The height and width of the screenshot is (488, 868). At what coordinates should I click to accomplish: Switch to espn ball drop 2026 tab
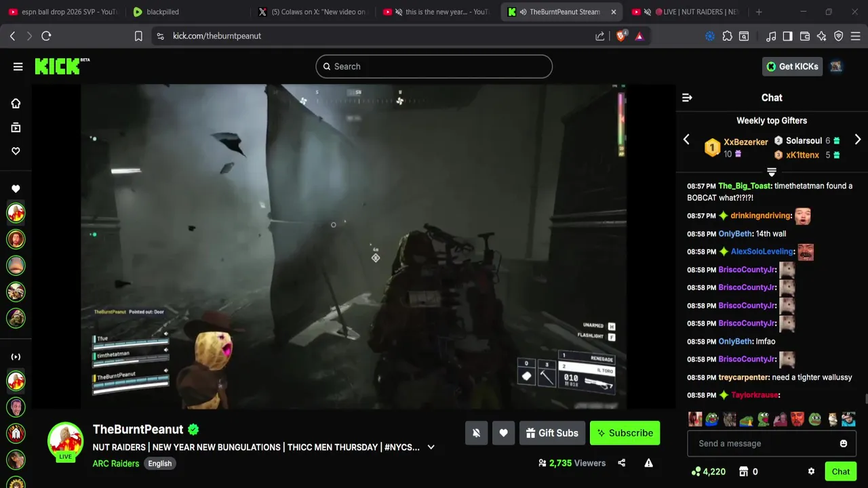click(62, 12)
